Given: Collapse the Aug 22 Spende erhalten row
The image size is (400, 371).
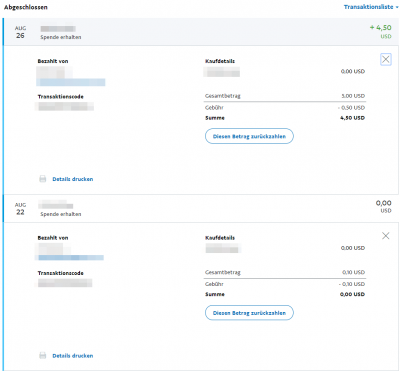Looking at the screenshot, I should click(201, 208).
